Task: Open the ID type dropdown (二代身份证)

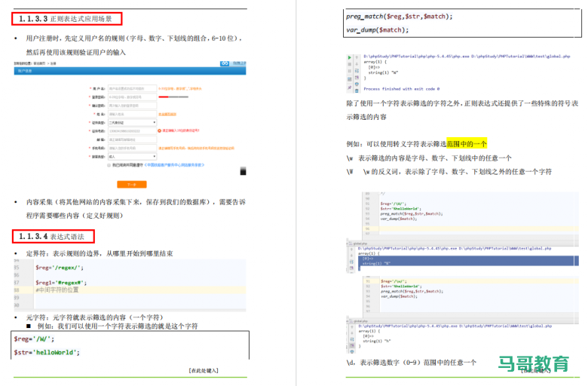Action: pos(132,121)
